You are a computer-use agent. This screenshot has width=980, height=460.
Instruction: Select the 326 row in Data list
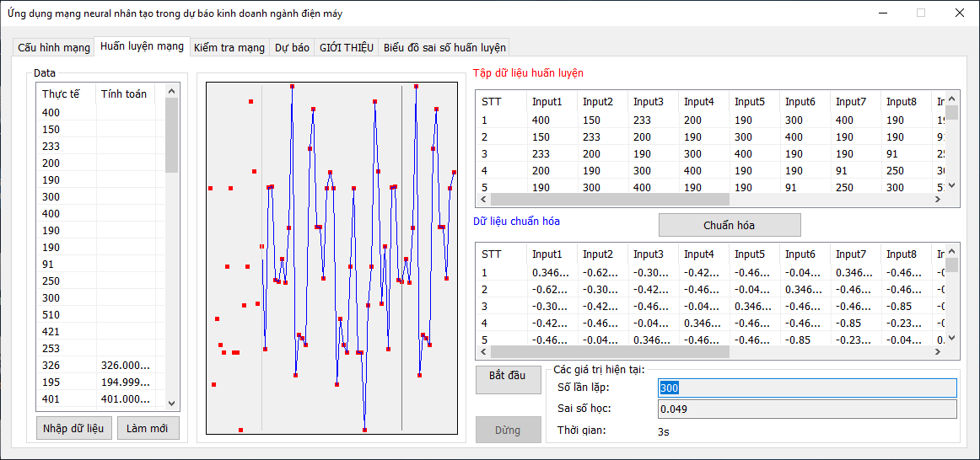click(100, 365)
